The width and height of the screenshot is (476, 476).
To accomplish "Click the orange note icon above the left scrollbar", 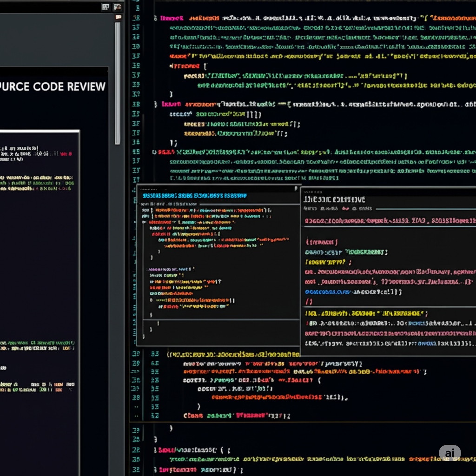I will 119,17.
